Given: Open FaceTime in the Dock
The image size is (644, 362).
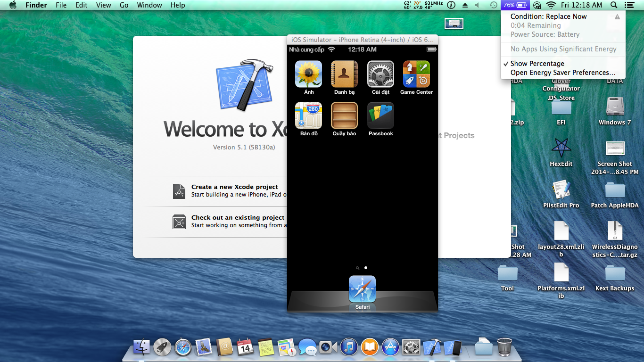Looking at the screenshot, I should [x=328, y=347].
